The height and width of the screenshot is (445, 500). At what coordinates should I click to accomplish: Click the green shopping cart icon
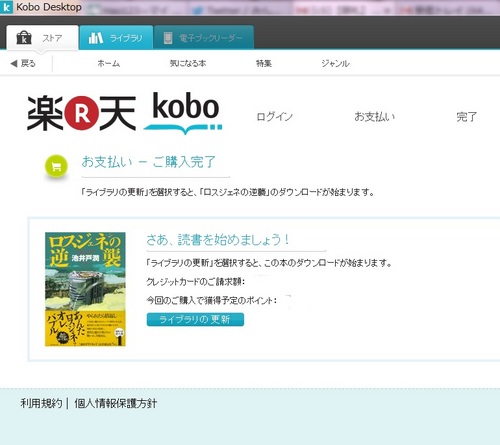point(56,166)
